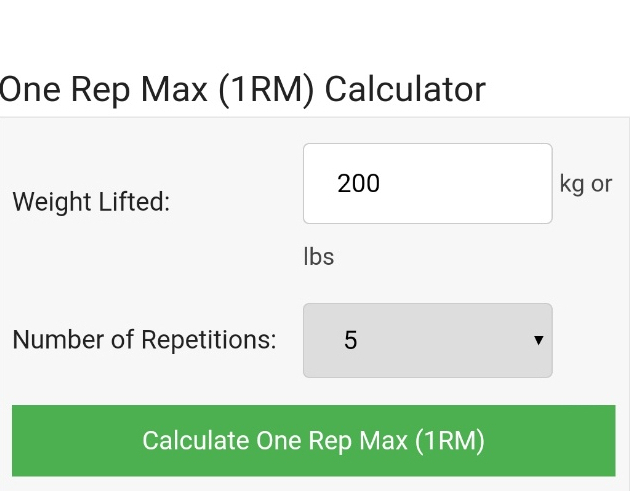This screenshot has width=630, height=491.
Task: Click the word "Calculator" in the title
Action: click(x=405, y=90)
